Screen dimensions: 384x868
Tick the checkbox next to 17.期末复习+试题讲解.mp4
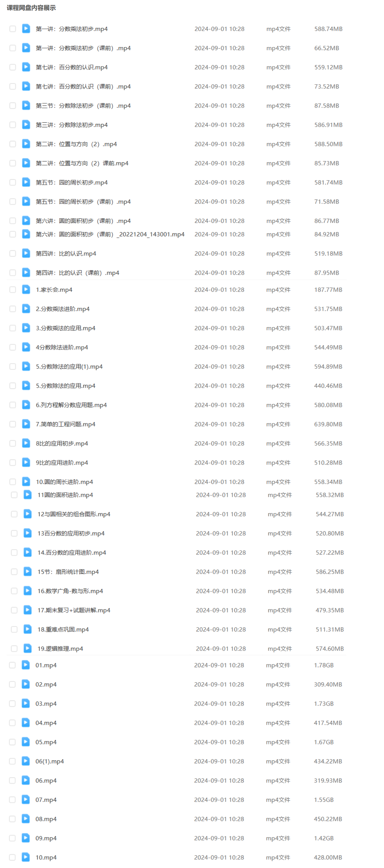(14, 610)
